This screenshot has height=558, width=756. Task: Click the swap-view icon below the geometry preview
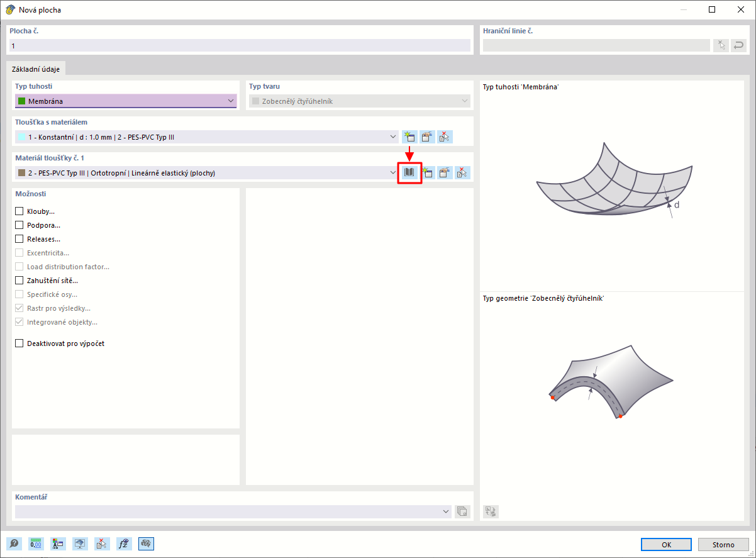point(491,511)
